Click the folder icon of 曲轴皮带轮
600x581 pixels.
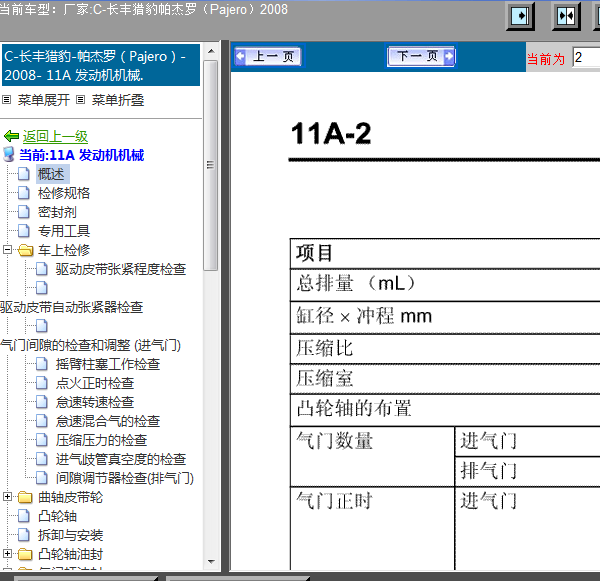pos(25,497)
